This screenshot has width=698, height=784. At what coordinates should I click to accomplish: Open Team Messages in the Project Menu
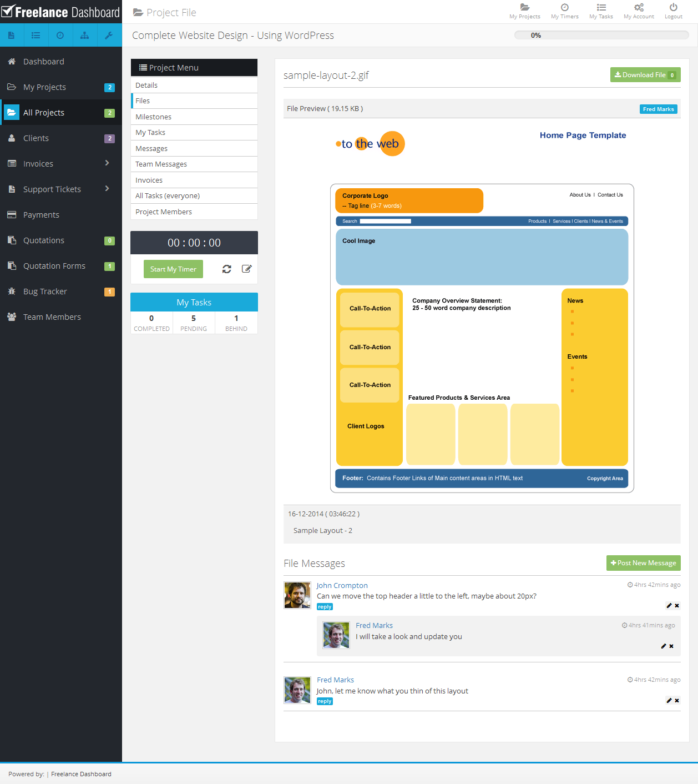194,164
